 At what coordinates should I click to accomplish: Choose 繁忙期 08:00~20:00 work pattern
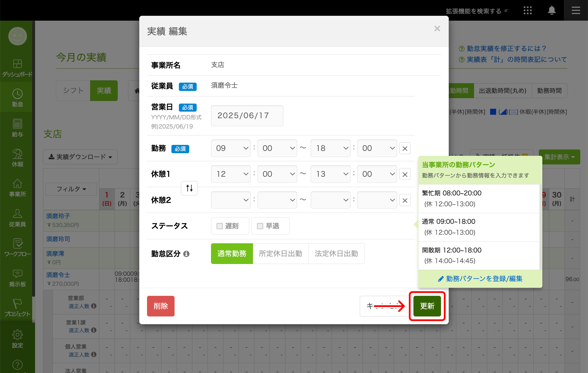[x=479, y=199]
